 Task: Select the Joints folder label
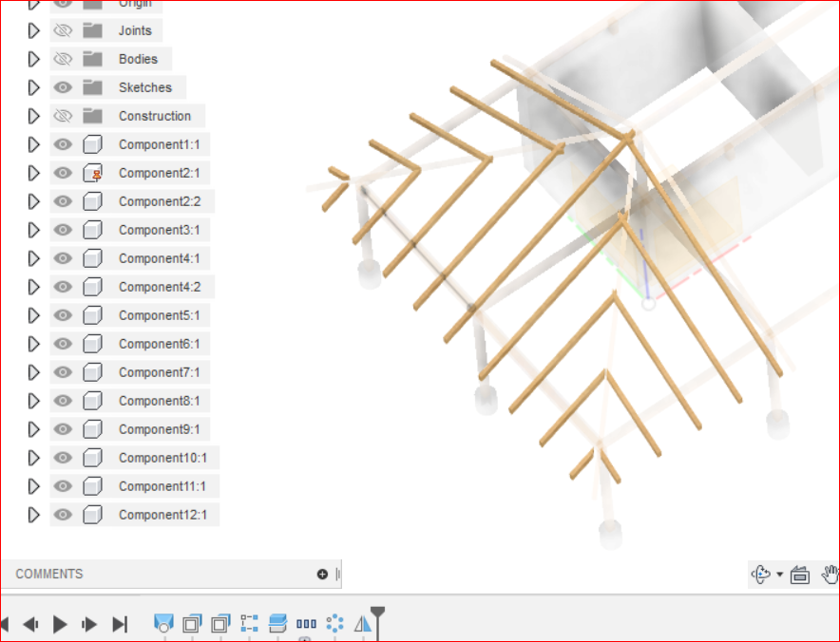(x=135, y=30)
